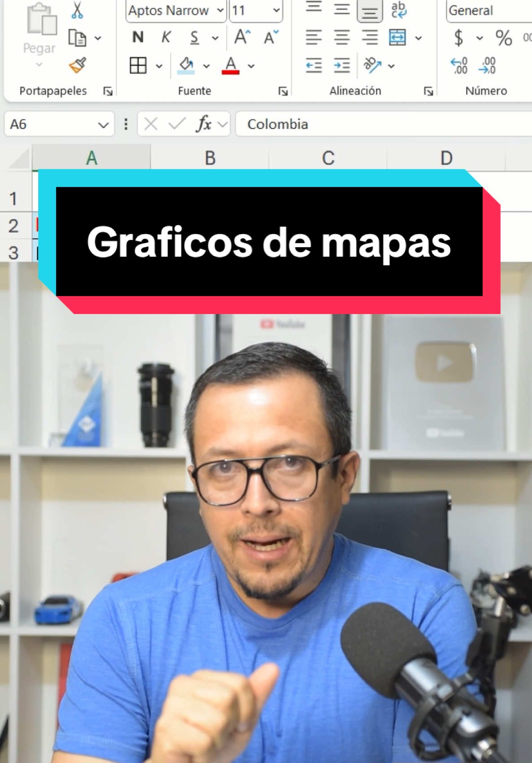
Task: Open the fill color dropdown arrow
Action: (206, 66)
